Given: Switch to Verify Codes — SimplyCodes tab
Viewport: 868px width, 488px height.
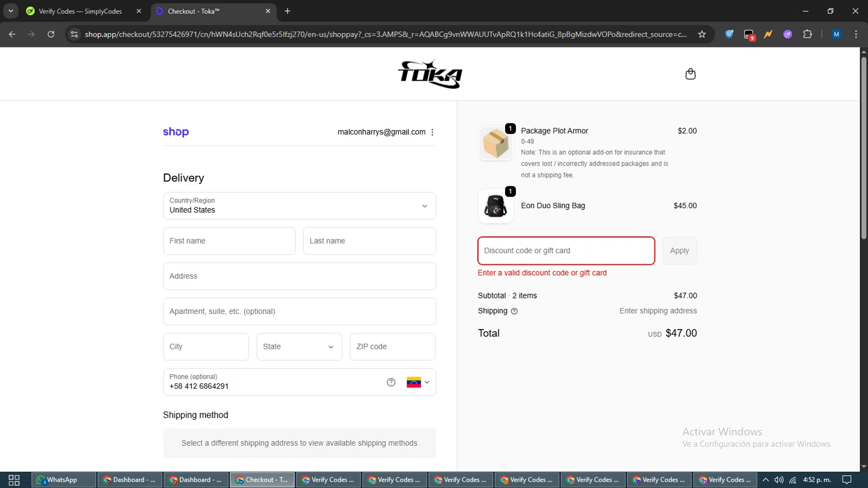Looking at the screenshot, I should click(x=80, y=11).
